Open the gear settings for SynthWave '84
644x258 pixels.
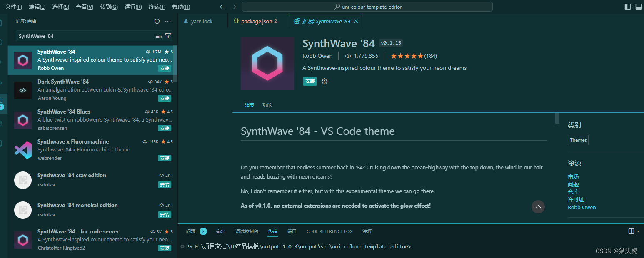[x=324, y=81]
